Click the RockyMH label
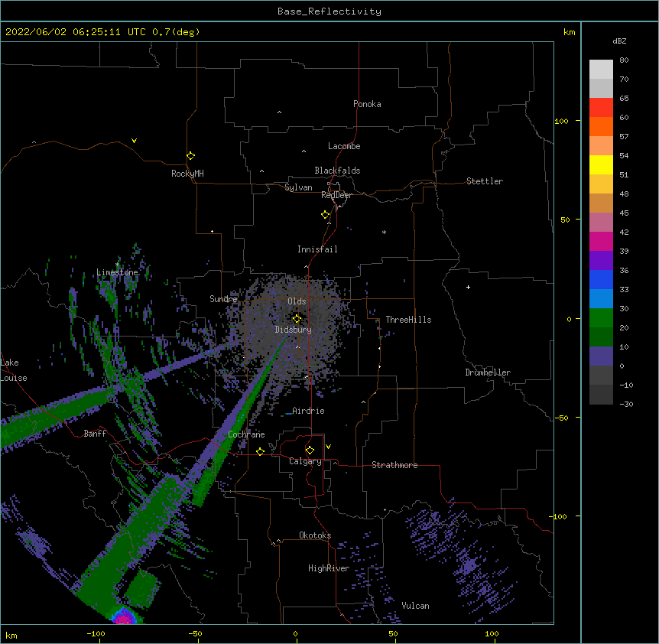This screenshot has width=659, height=644. [x=187, y=174]
